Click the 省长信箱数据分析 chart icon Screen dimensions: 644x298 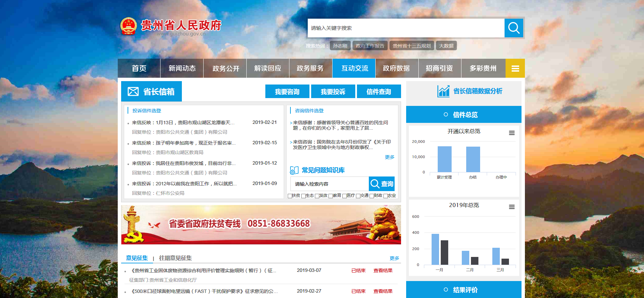pyautogui.click(x=443, y=91)
